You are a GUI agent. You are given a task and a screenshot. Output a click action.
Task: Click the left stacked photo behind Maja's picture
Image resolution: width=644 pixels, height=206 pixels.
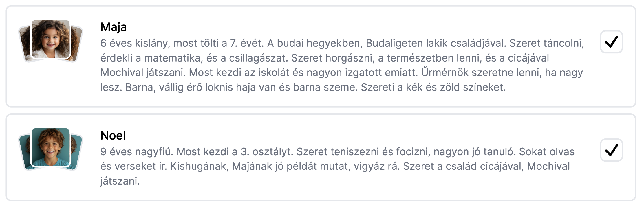25,44
